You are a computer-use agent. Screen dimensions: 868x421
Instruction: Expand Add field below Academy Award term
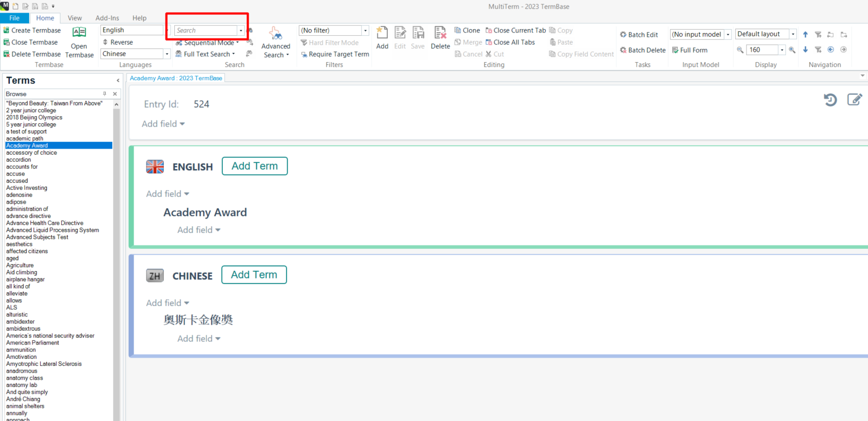(x=199, y=229)
